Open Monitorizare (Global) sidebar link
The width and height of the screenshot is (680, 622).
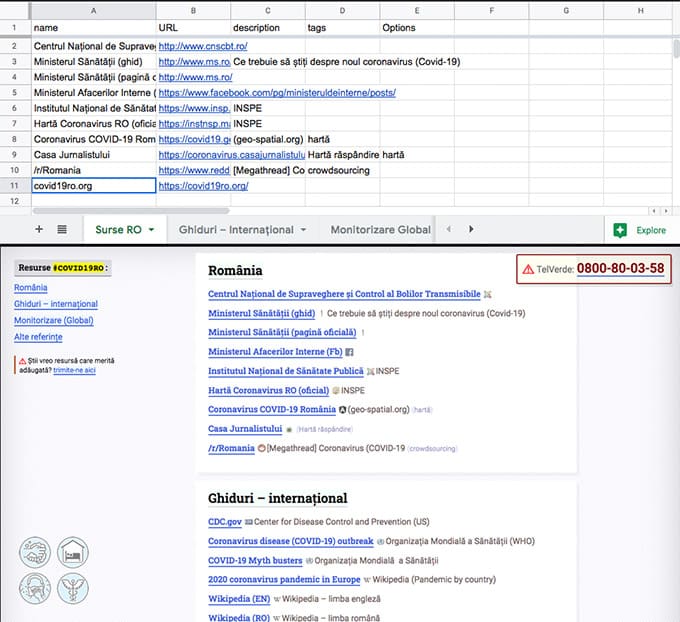54,321
